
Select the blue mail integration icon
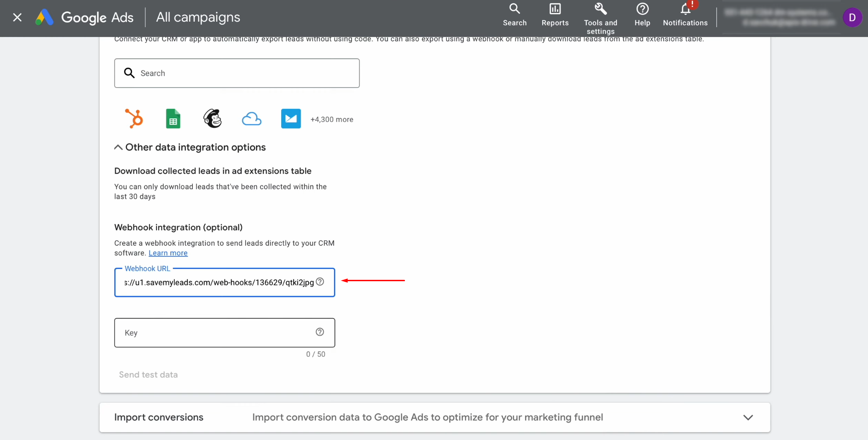tap(291, 119)
